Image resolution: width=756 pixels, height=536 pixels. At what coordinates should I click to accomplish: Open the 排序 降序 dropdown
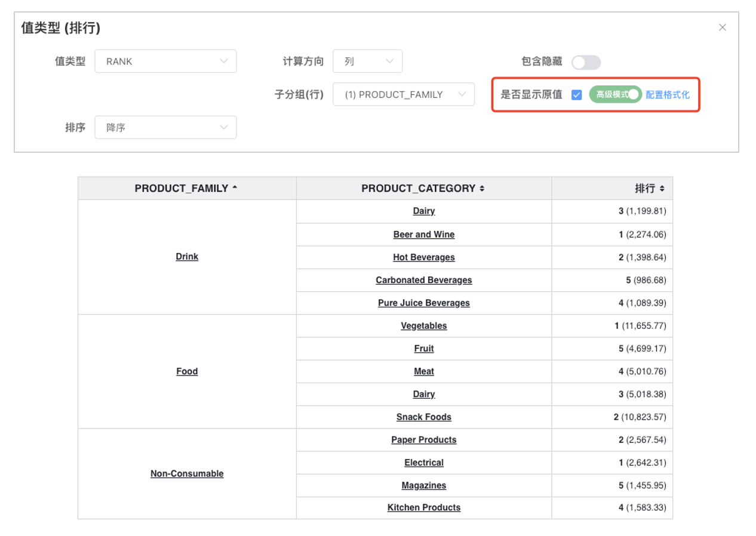(x=165, y=127)
